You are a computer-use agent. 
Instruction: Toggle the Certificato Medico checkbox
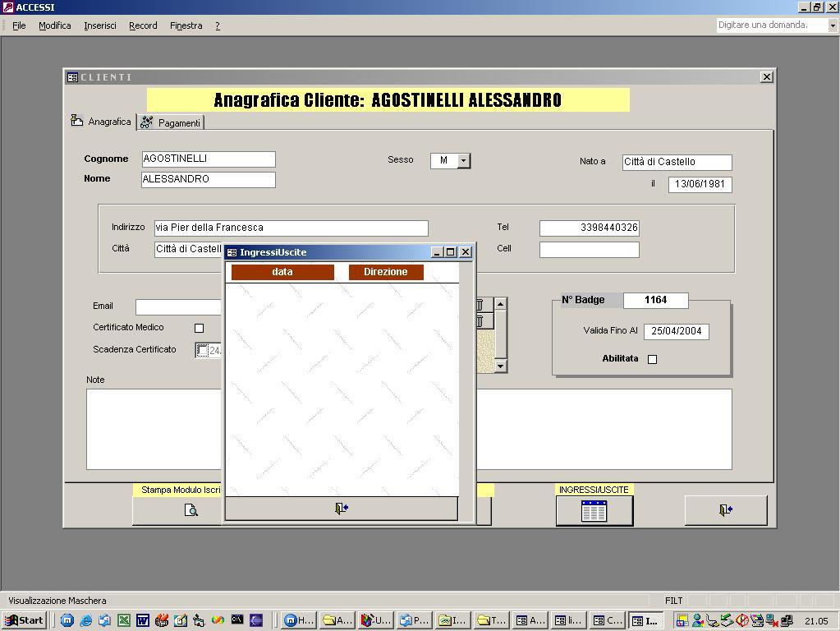point(200,328)
